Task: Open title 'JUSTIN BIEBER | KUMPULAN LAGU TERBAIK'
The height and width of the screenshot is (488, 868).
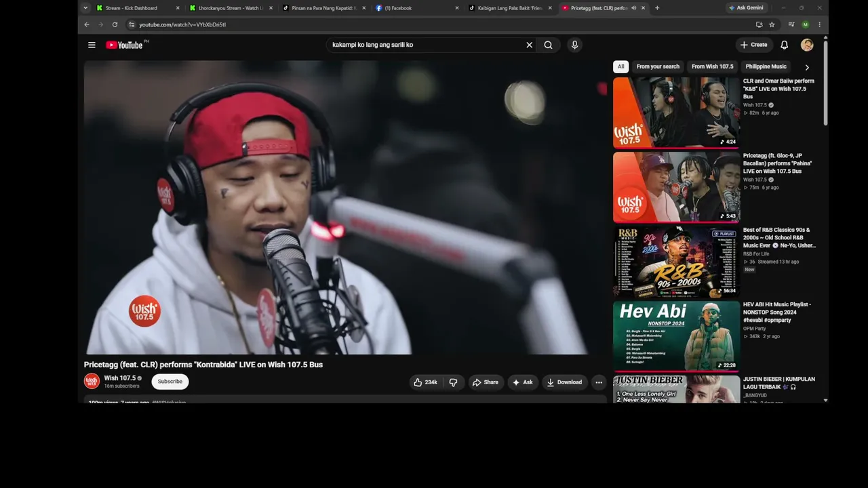Action: [779, 383]
